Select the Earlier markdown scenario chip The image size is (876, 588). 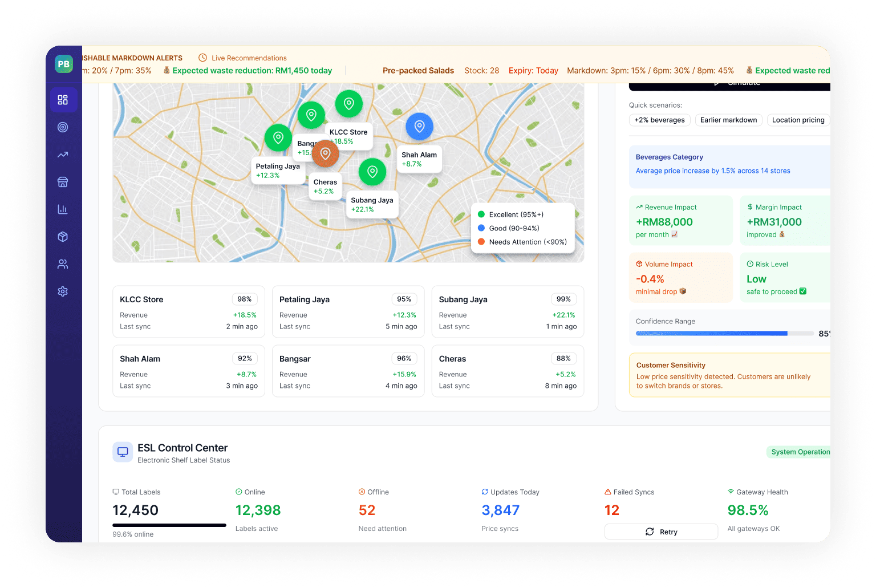[x=728, y=120]
